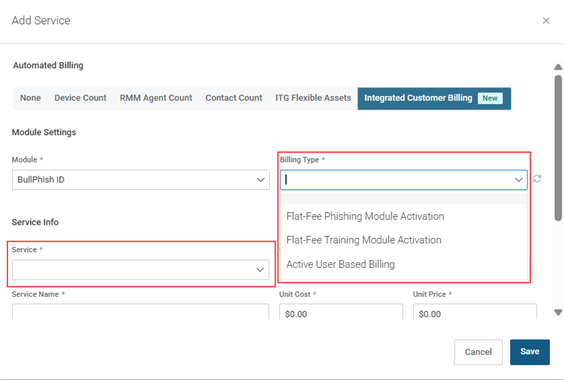Viewport: 564px width, 380px height.
Task: Click the scrollbar down arrow
Action: click(558, 312)
